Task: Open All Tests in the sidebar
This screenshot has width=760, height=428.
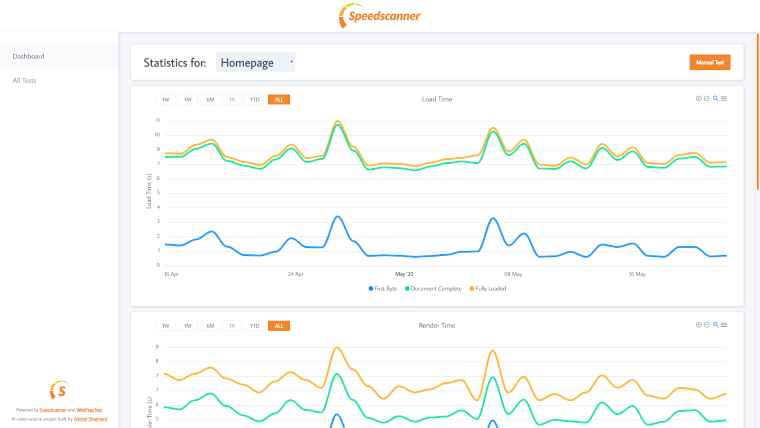Action: pyautogui.click(x=24, y=80)
